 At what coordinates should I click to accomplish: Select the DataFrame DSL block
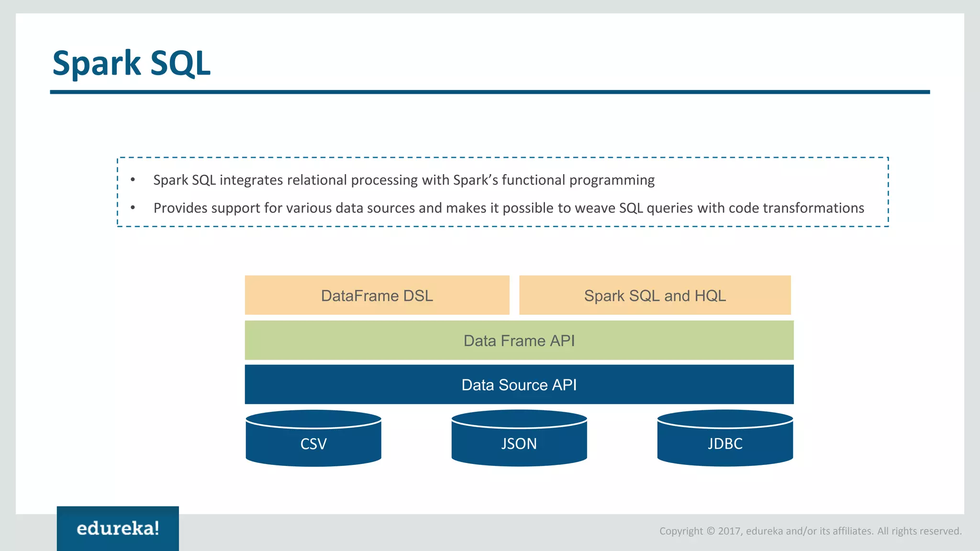377,295
